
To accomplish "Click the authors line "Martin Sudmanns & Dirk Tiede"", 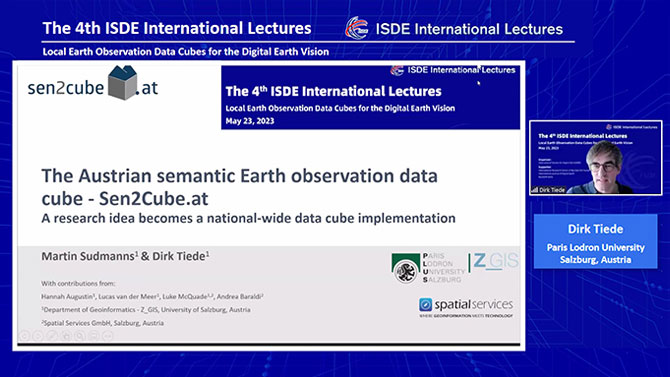I will 125,256.
